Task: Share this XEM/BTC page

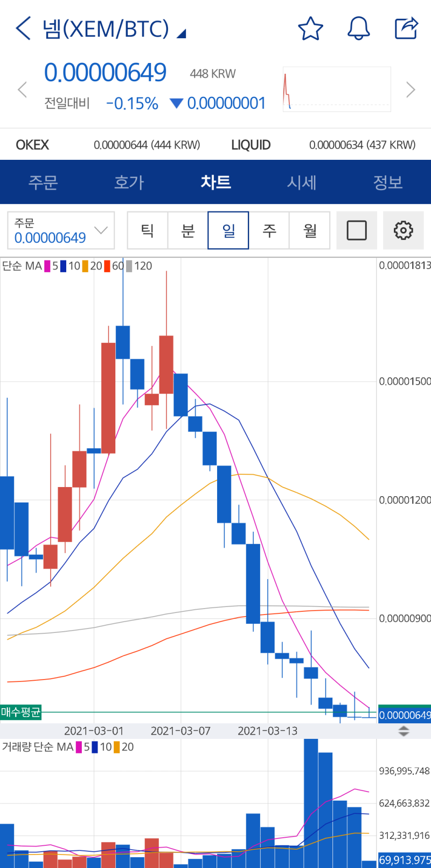Action: (x=406, y=29)
